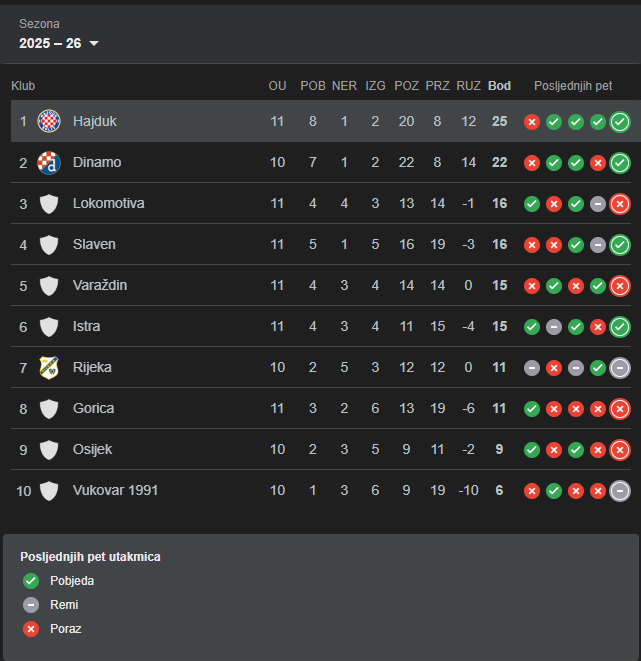
Task: Click the season dropdown arrow
Action: pos(94,43)
